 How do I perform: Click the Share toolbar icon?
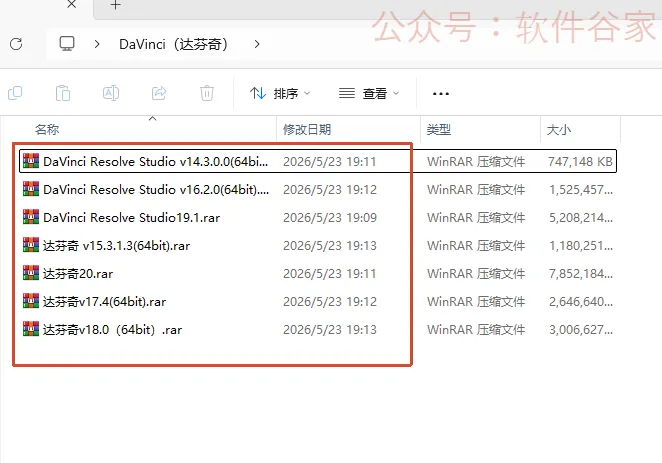[159, 93]
